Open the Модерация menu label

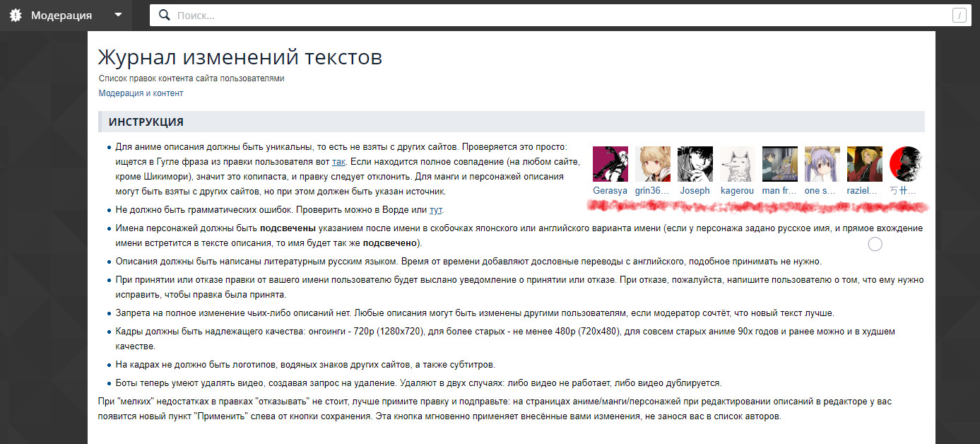pyautogui.click(x=61, y=15)
